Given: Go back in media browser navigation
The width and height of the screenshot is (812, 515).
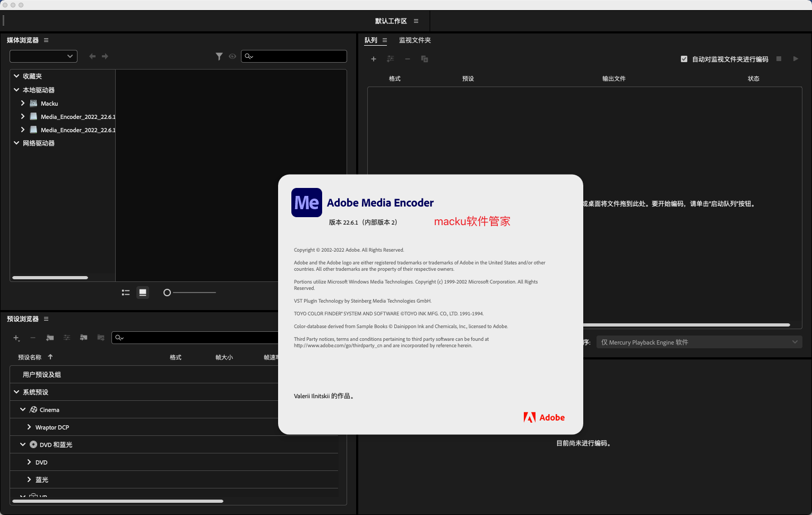Looking at the screenshot, I should coord(92,56).
